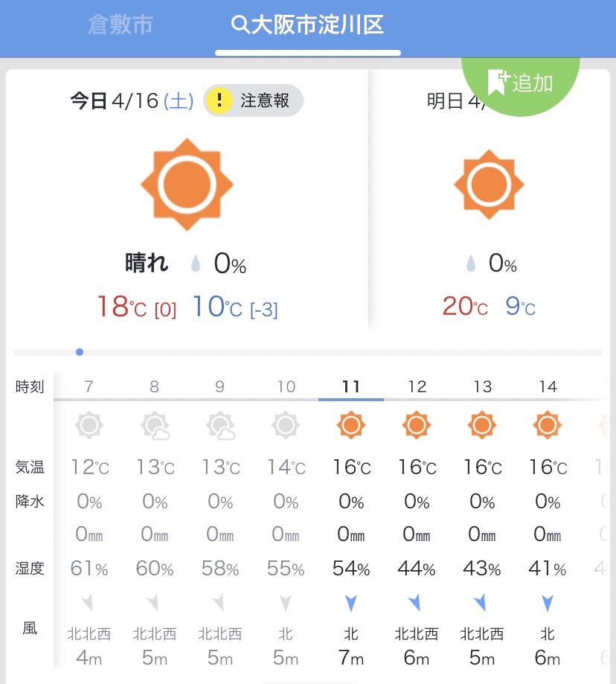Image resolution: width=616 pixels, height=684 pixels.
Task: Tap the yellow exclamation warning icon
Action: pyautogui.click(x=219, y=100)
